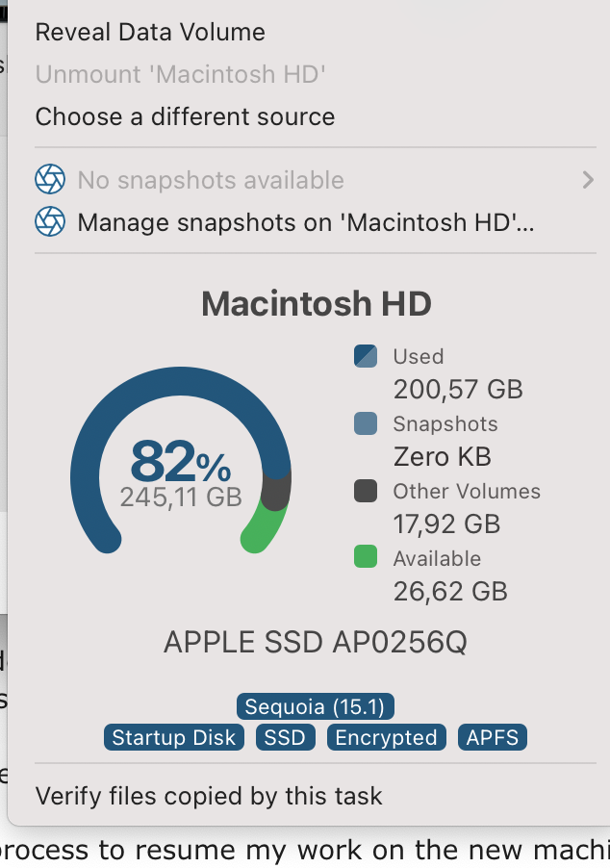Click the 26,62 GB available value
This screenshot has height=868, width=610.
450,591
